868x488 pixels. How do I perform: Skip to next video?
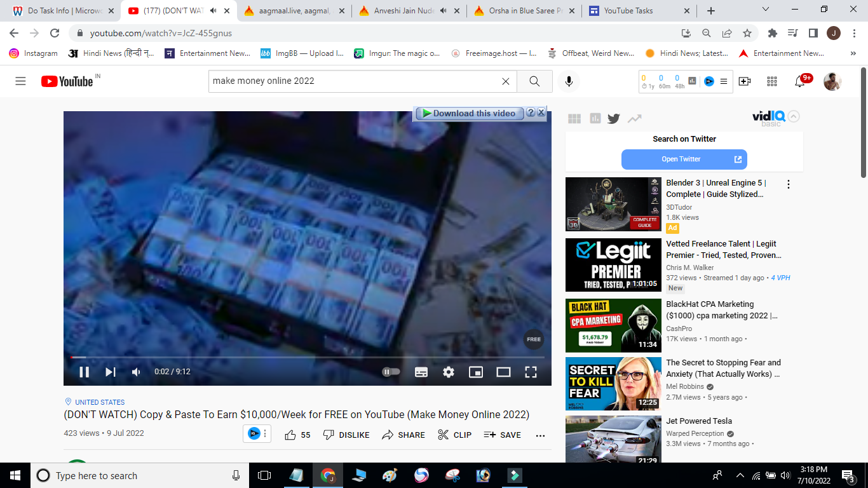coord(111,372)
